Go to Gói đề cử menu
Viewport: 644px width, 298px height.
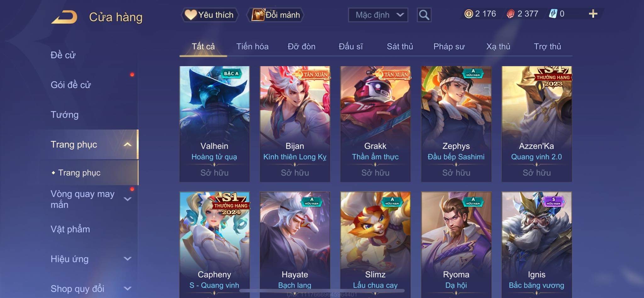pos(71,85)
